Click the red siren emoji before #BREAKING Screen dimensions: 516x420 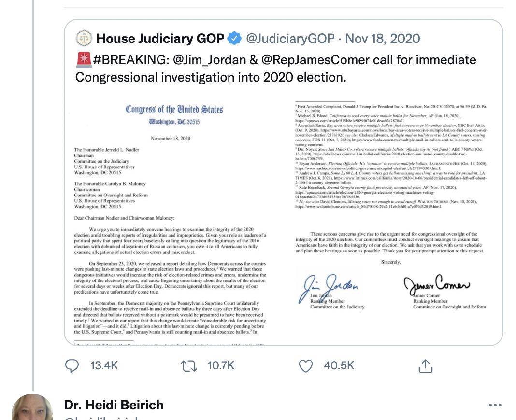83,60
